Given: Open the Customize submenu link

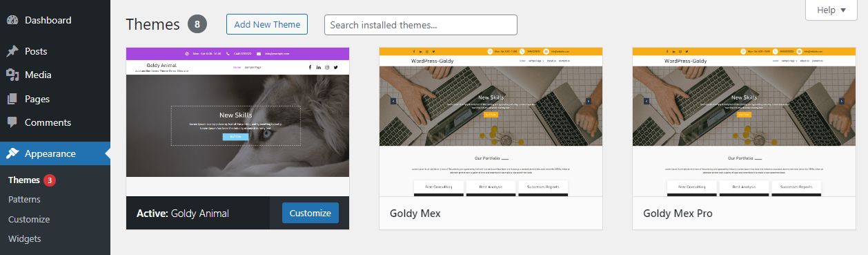Looking at the screenshot, I should pos(29,219).
